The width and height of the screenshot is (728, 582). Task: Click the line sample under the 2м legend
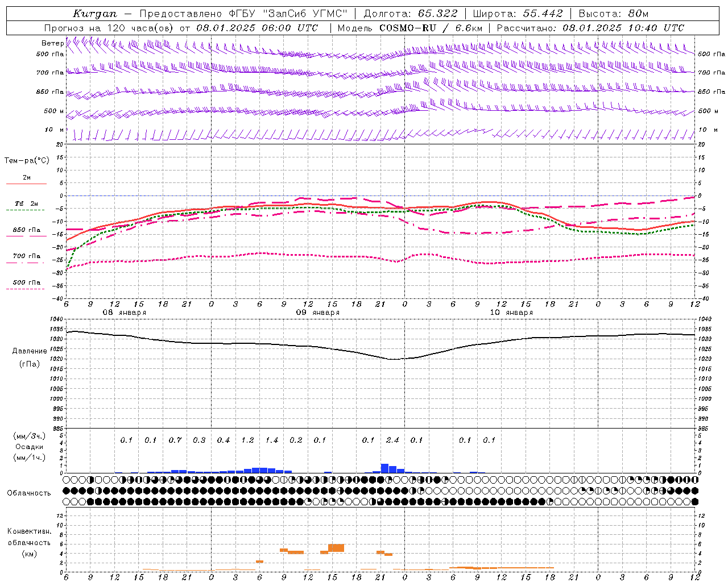[26, 184]
